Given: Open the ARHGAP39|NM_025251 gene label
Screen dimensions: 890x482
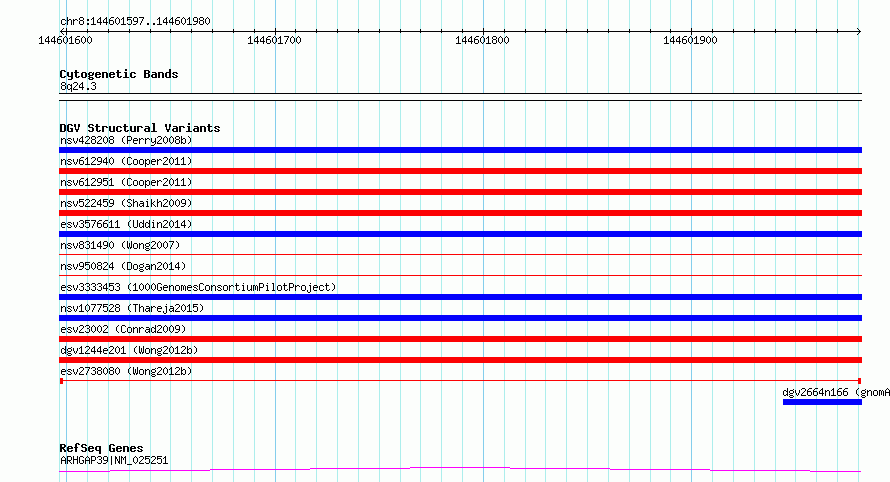Looking at the screenshot, I should tap(114, 460).
